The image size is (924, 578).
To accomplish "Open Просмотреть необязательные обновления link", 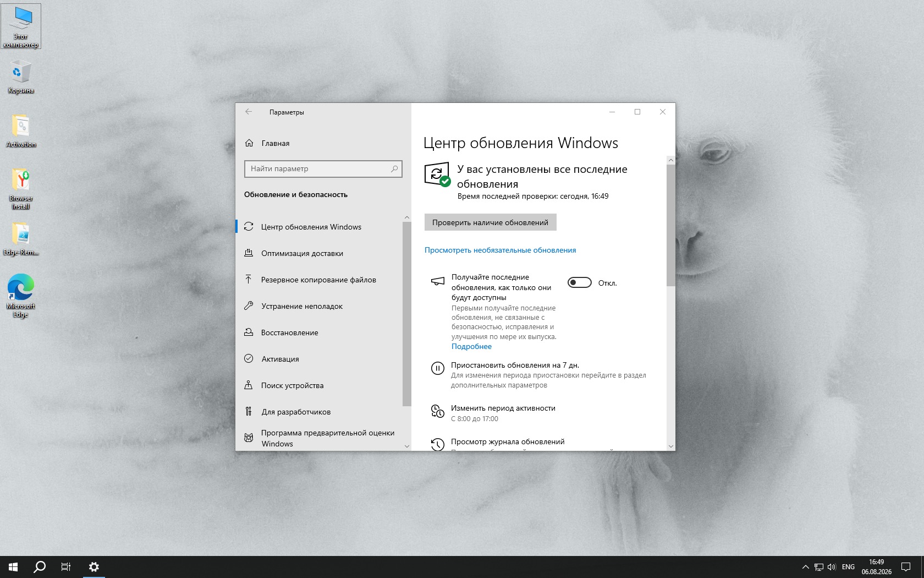I will tap(501, 250).
